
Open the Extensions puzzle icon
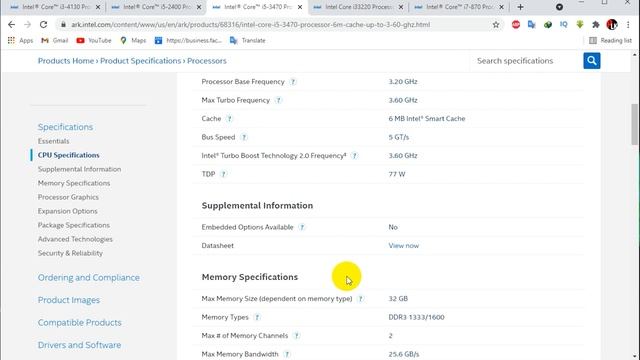[x=596, y=24]
